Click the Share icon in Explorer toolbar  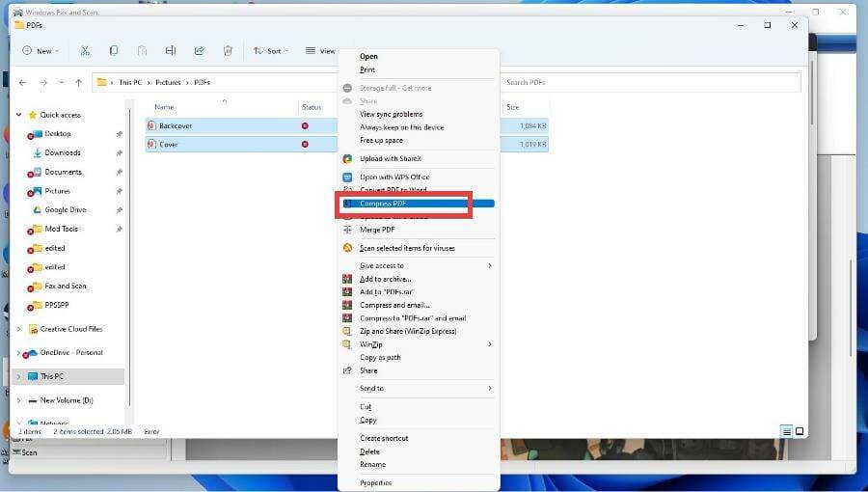pyautogui.click(x=200, y=51)
